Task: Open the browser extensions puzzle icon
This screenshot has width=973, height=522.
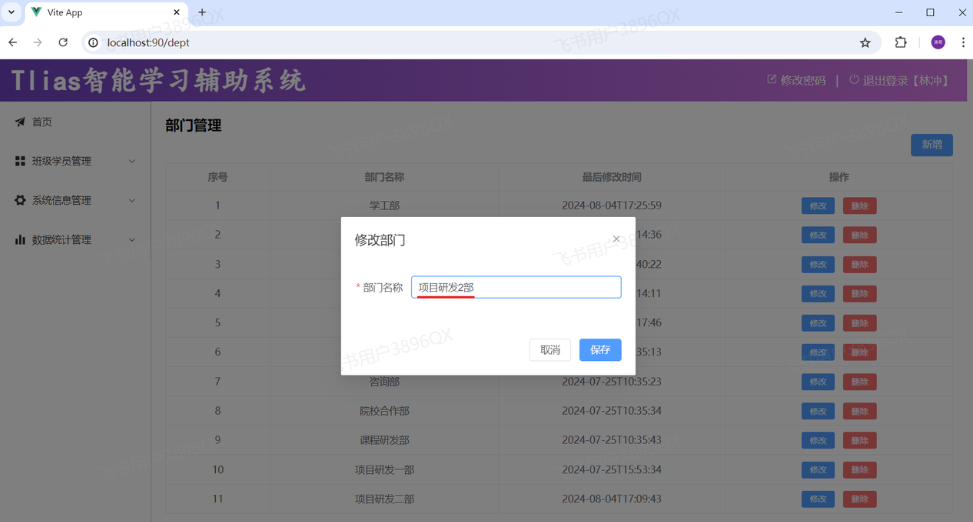Action: tap(900, 42)
